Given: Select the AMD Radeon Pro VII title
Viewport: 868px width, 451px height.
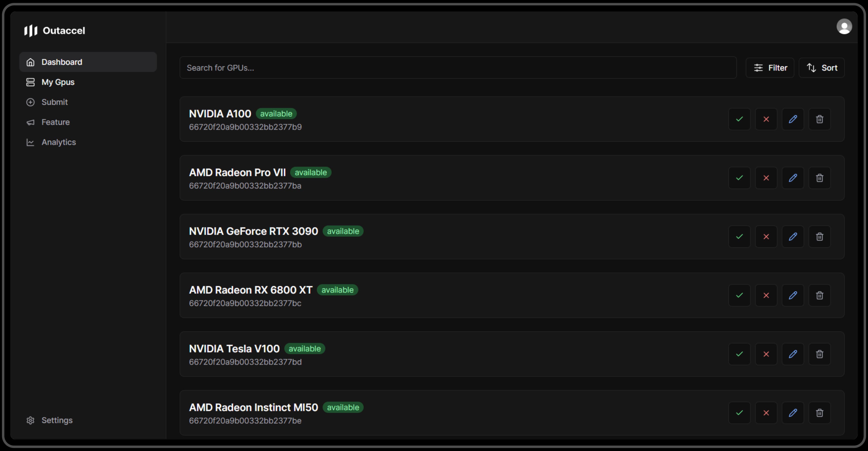Looking at the screenshot, I should (x=237, y=172).
